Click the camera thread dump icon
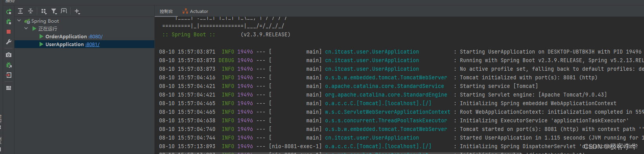Screen dimensions: 644x154 tap(9, 55)
